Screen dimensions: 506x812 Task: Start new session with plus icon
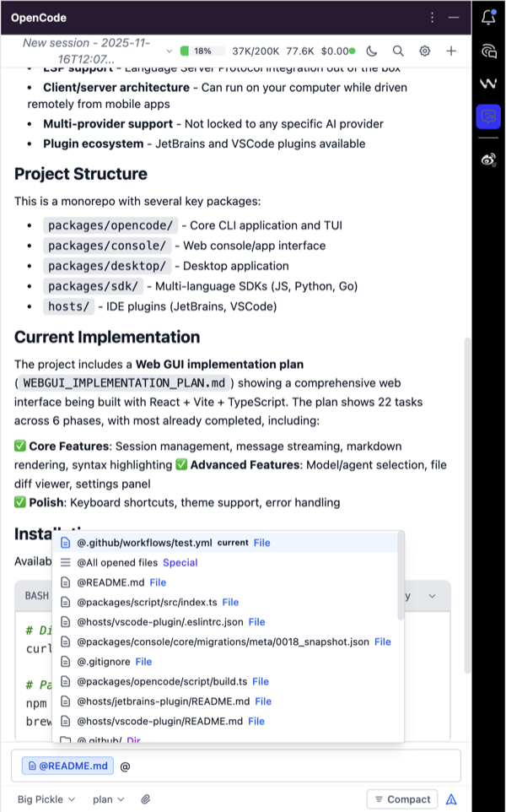451,51
